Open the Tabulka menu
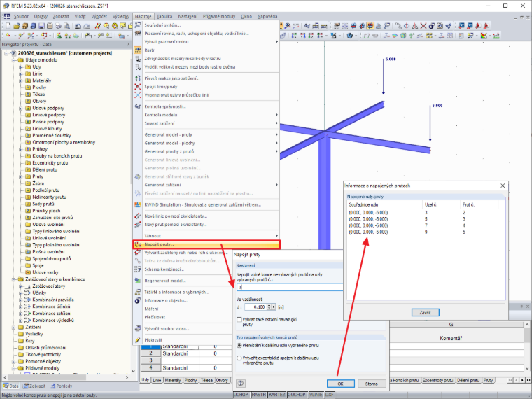This screenshot has height=399, width=532. click(x=164, y=16)
